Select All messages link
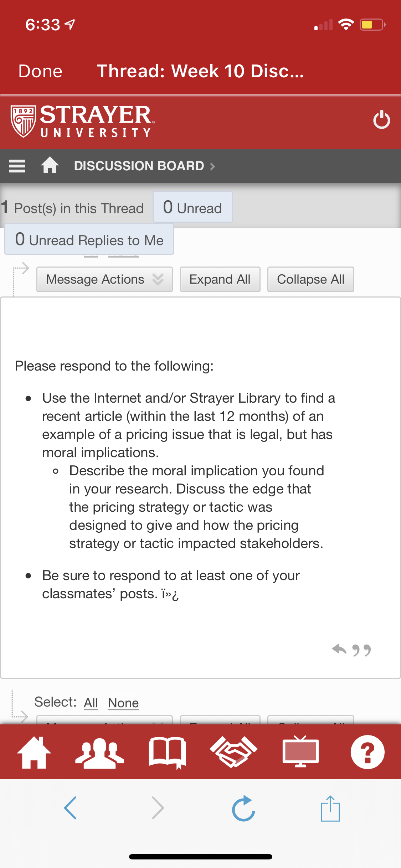401x868 pixels. click(91, 703)
